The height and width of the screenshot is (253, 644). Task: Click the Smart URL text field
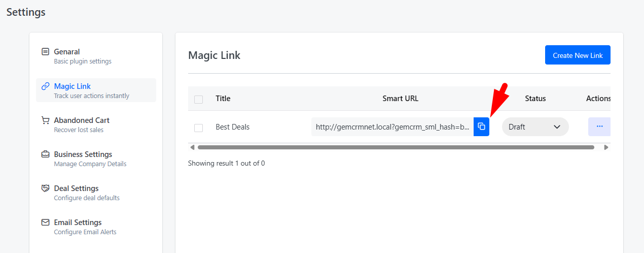click(392, 126)
